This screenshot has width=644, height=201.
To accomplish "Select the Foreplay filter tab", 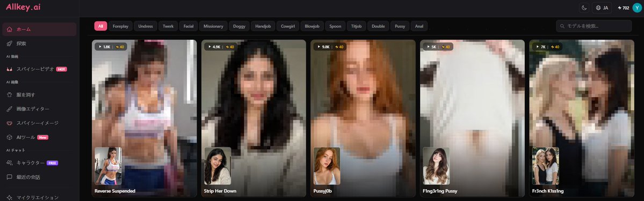I will (x=120, y=26).
